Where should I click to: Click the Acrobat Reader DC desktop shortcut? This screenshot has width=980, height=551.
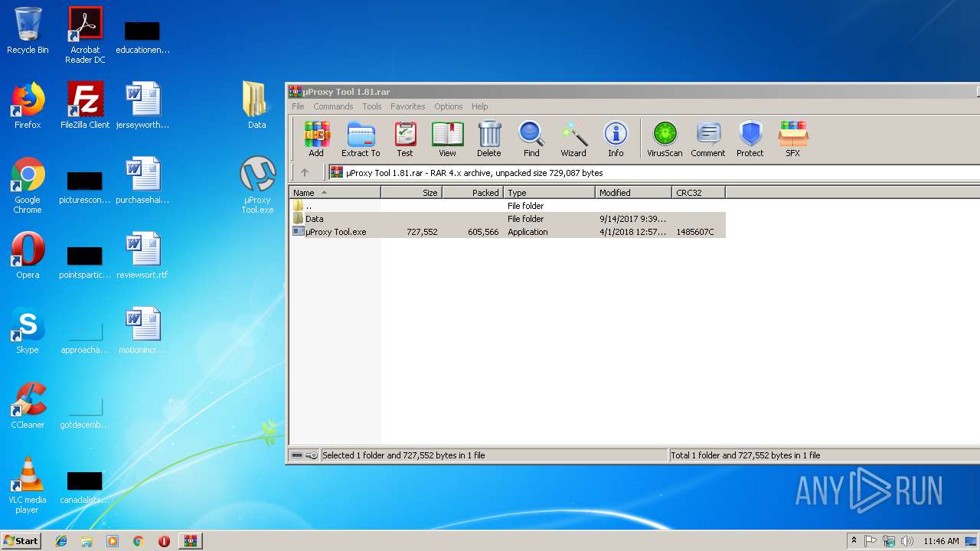(85, 35)
